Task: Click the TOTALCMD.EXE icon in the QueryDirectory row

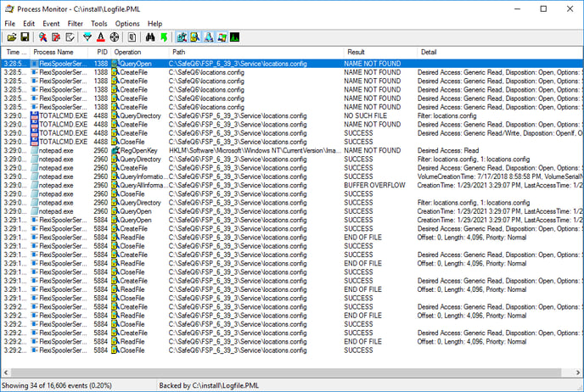Action: 35,115
